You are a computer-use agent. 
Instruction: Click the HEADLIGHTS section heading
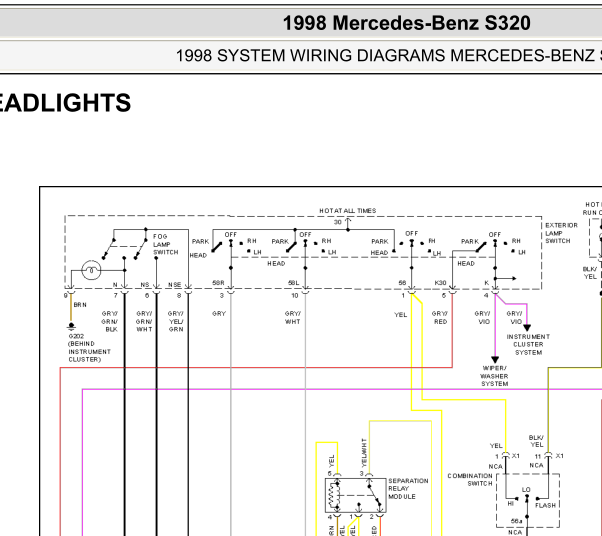(65, 103)
